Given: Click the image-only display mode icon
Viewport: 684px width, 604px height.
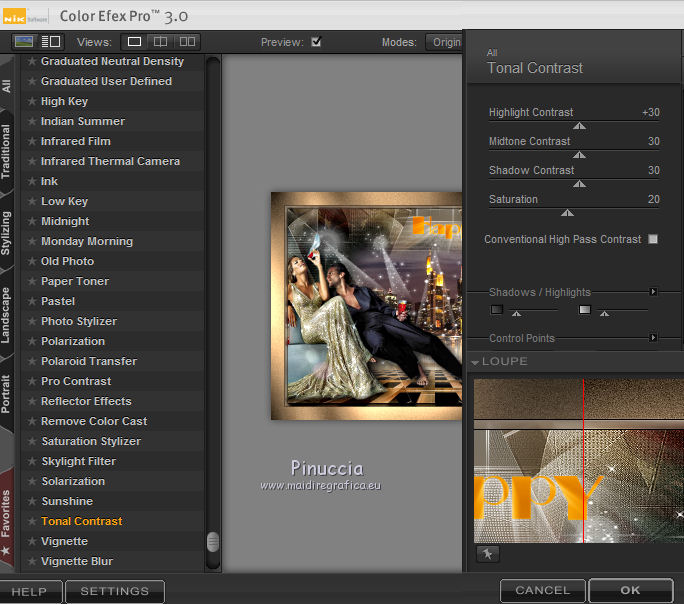Looking at the screenshot, I should (x=23, y=42).
